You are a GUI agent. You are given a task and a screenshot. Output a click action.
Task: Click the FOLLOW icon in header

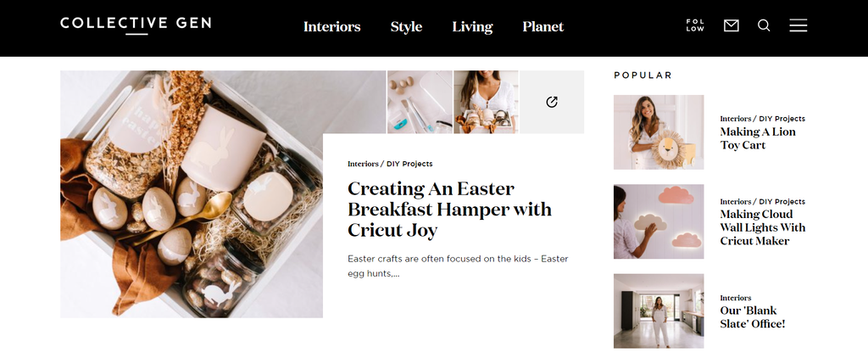[695, 25]
